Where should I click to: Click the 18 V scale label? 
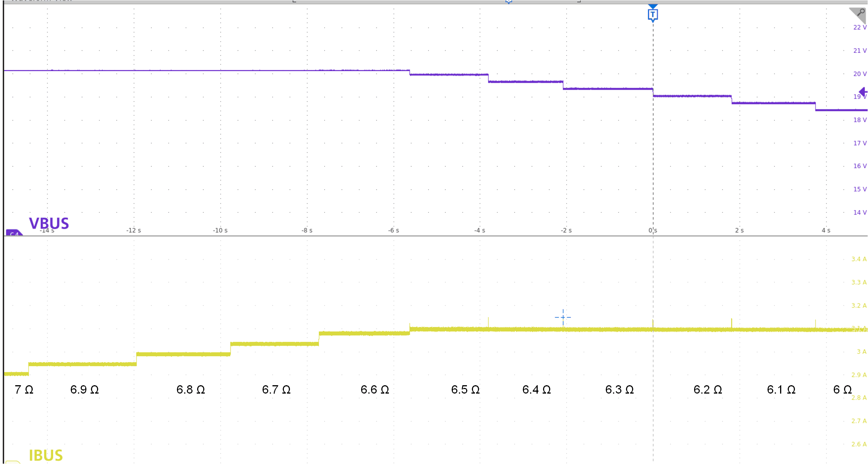point(860,120)
